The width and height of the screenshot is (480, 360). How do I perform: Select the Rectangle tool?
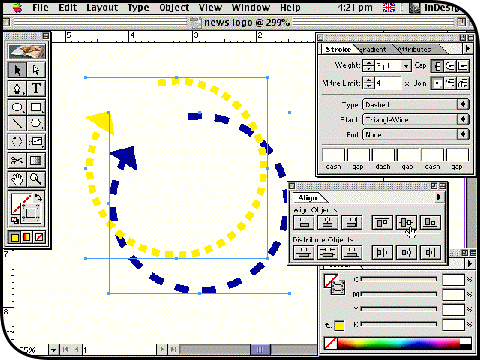click(x=36, y=107)
